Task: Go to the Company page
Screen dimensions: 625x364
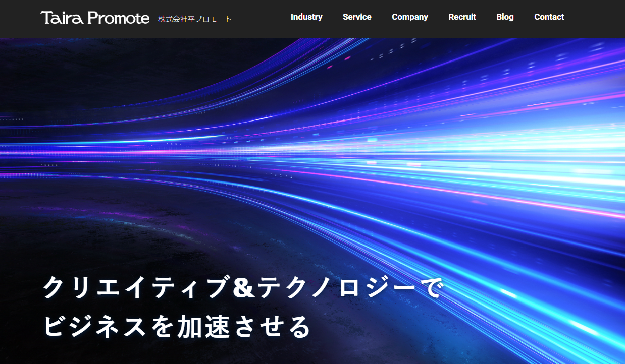Action: pyautogui.click(x=410, y=17)
